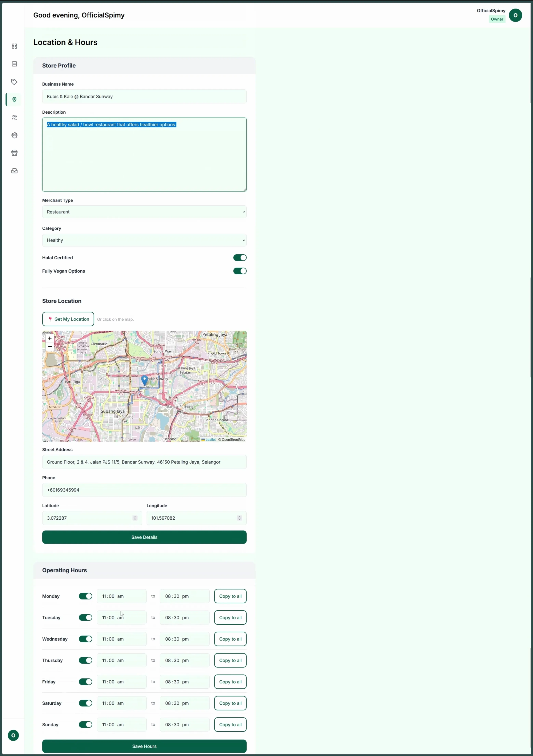This screenshot has height=756, width=533.
Task: Disable the Monday operating hours switch
Action: (x=85, y=596)
